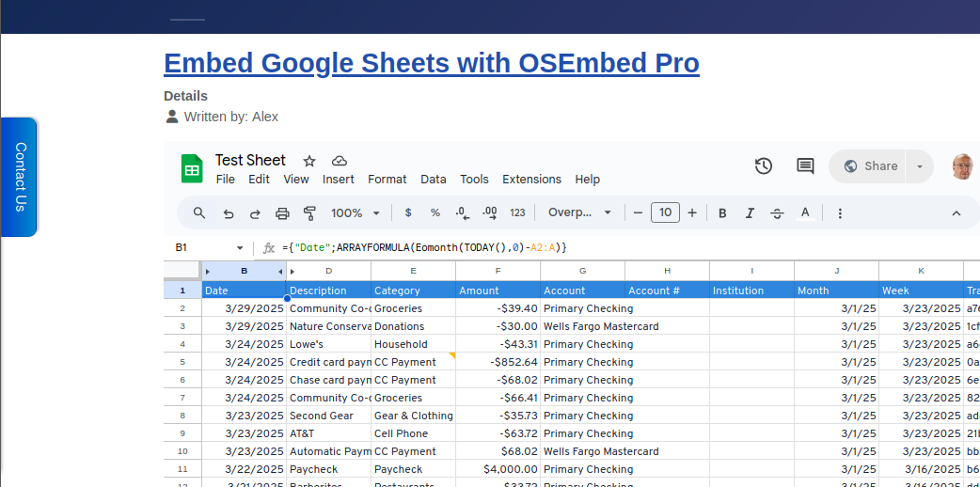Open the File menu
This screenshot has height=487, width=980.
pos(225,180)
